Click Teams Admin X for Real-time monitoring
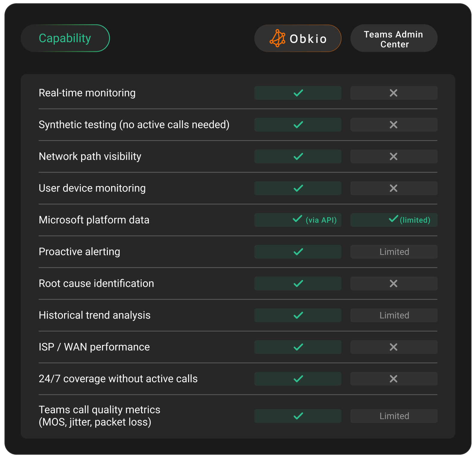476x458 pixels. 394,93
